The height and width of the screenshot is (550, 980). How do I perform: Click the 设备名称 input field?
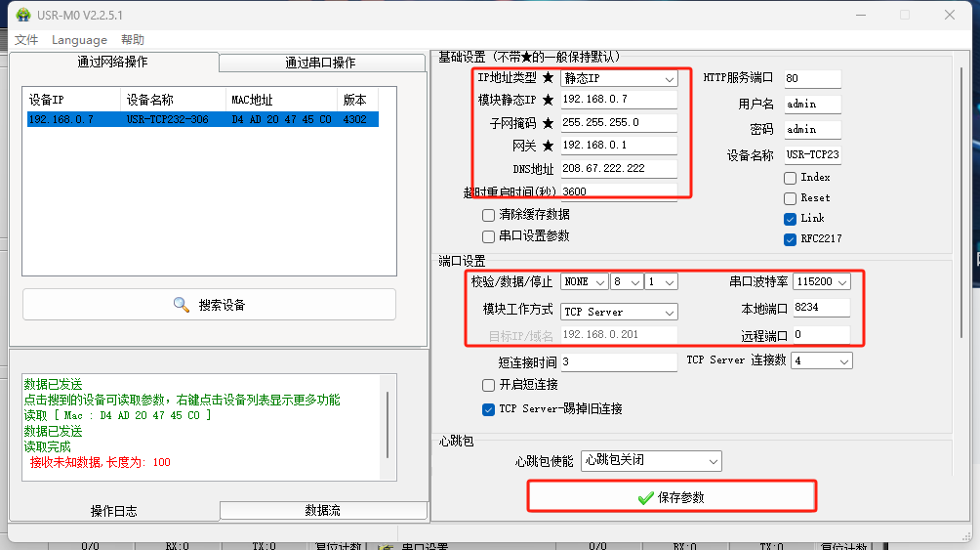click(812, 154)
